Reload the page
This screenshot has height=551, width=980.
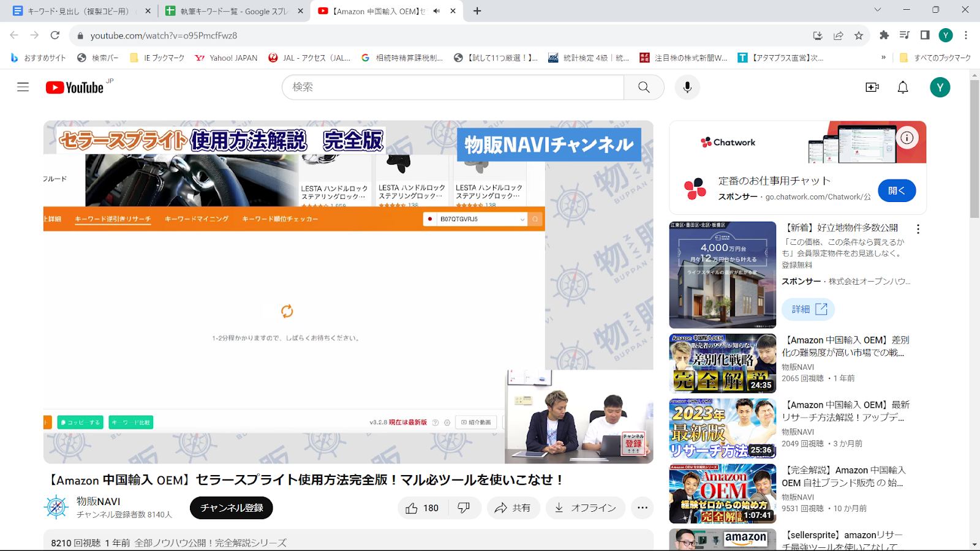(55, 36)
